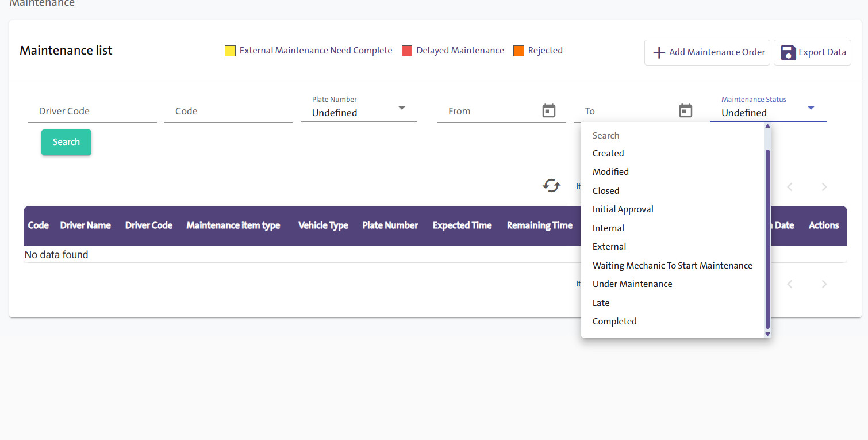The image size is (868, 440).
Task: Click the Driver Code column header
Action: coord(149,225)
